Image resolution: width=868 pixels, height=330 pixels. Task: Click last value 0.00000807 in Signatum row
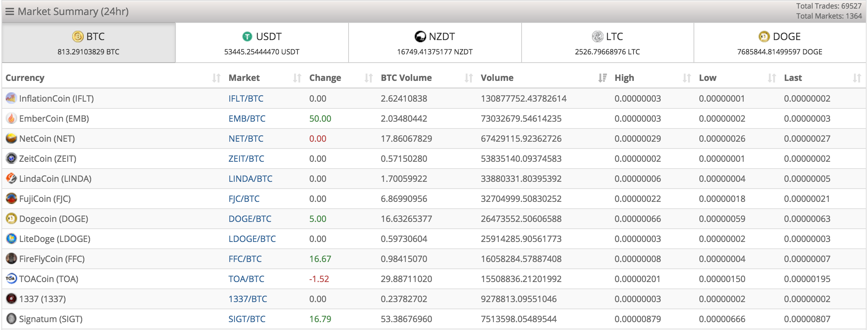[807, 319]
